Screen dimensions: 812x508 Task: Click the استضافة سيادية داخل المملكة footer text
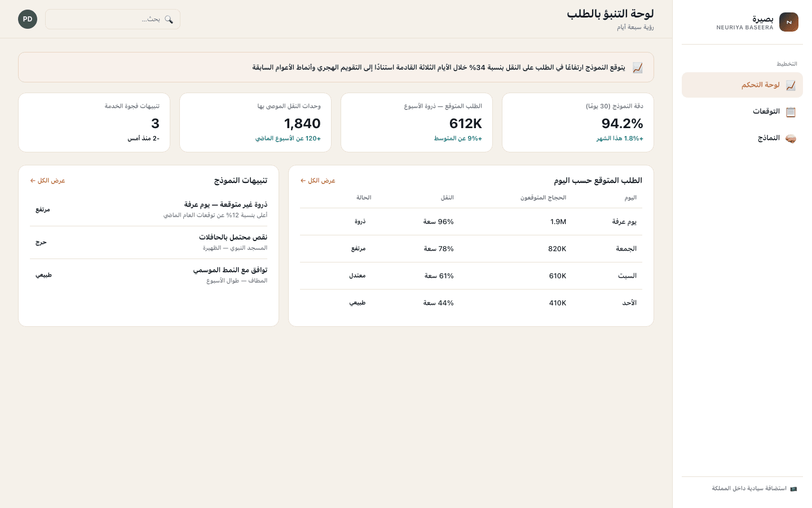coord(749,489)
